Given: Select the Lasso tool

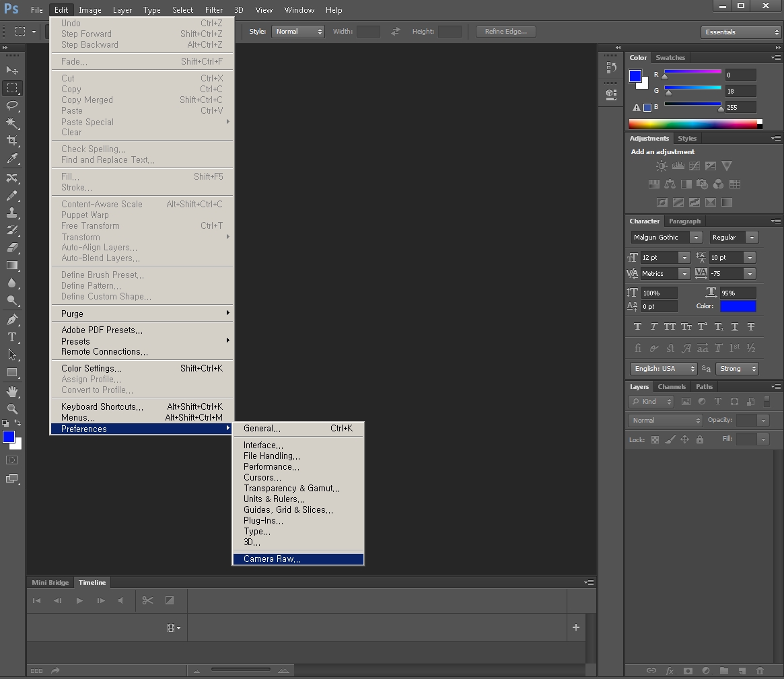Looking at the screenshot, I should point(12,106).
